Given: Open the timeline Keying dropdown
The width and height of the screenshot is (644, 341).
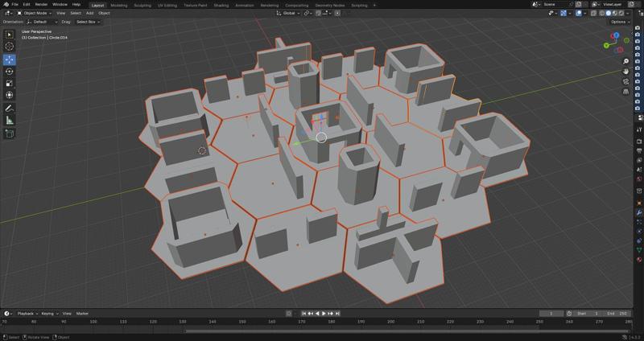Looking at the screenshot, I should tap(49, 314).
